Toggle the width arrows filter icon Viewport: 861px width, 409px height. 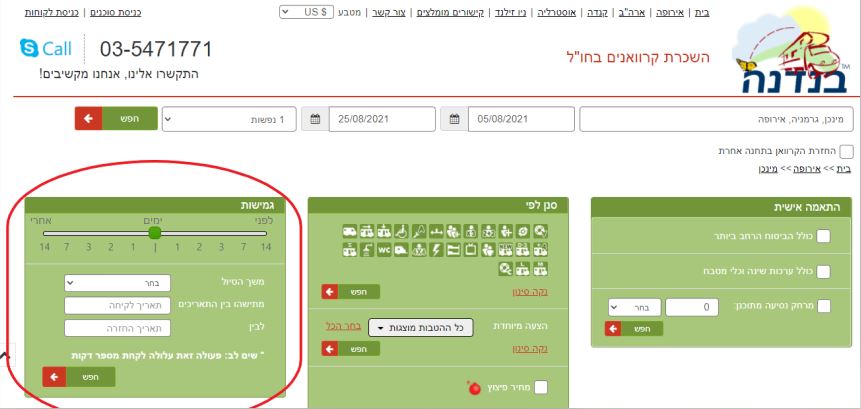coord(436,231)
